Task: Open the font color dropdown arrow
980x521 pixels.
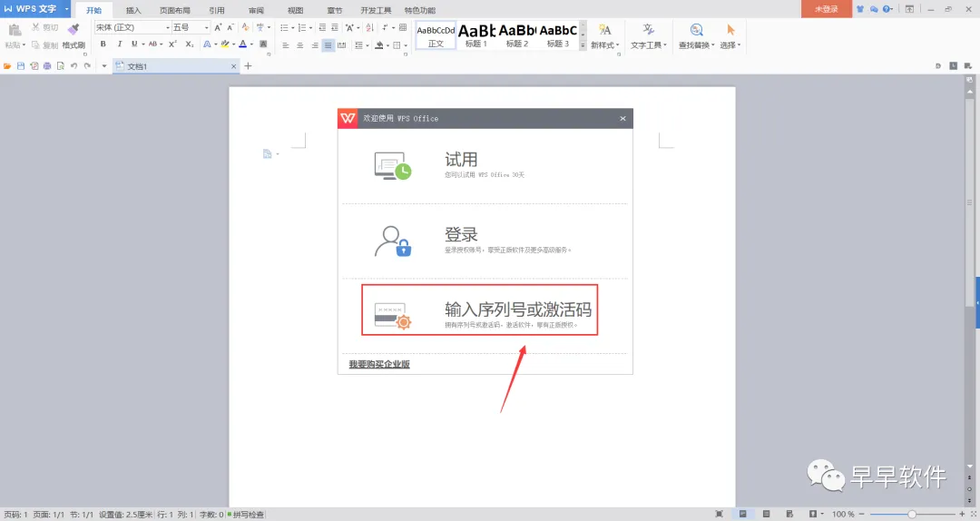Action: (252, 44)
